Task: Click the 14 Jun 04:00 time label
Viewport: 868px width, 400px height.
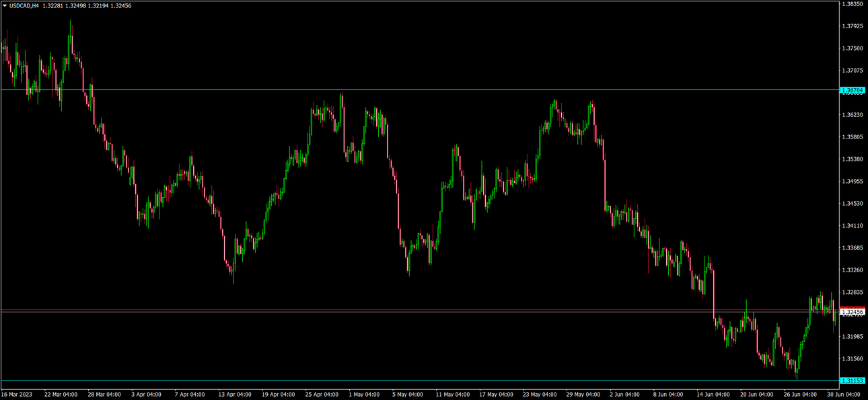Action: (x=713, y=395)
